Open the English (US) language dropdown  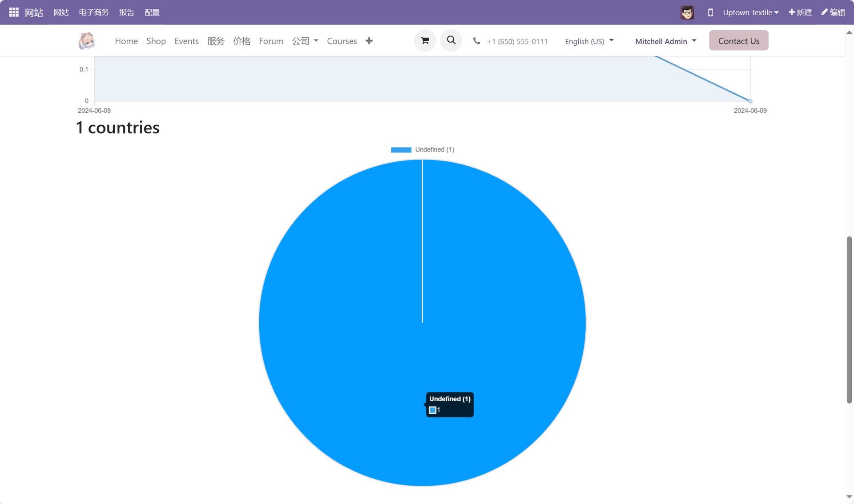pos(589,41)
